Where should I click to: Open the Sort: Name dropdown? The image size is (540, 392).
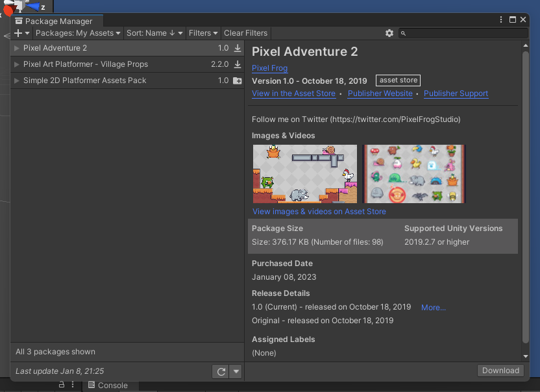pyautogui.click(x=154, y=33)
